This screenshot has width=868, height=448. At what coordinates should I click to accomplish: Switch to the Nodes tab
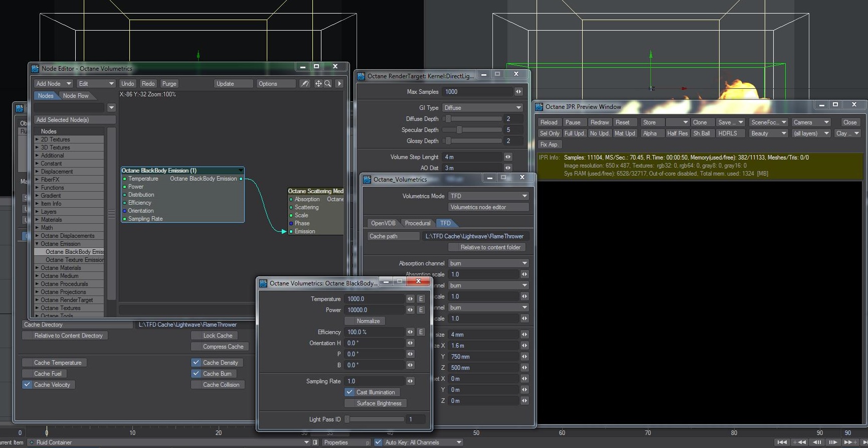46,96
